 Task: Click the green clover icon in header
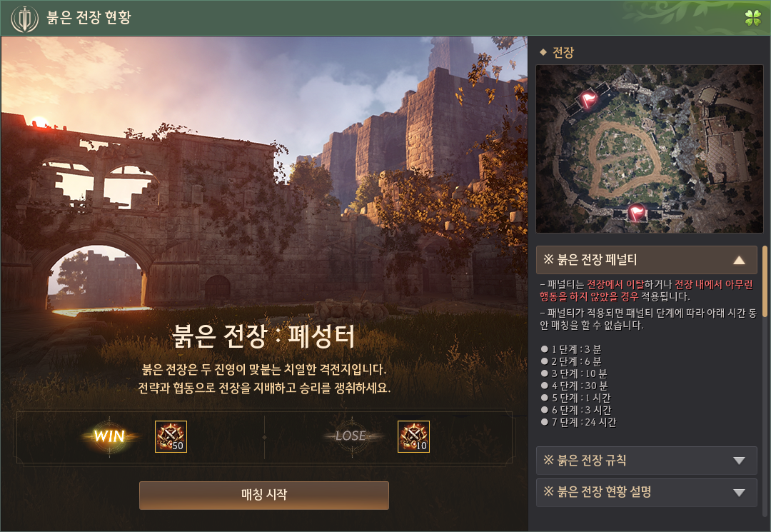tap(753, 18)
